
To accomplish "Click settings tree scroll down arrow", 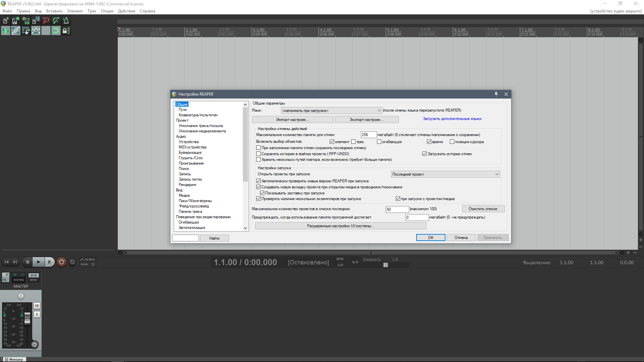I will coord(245,228).
